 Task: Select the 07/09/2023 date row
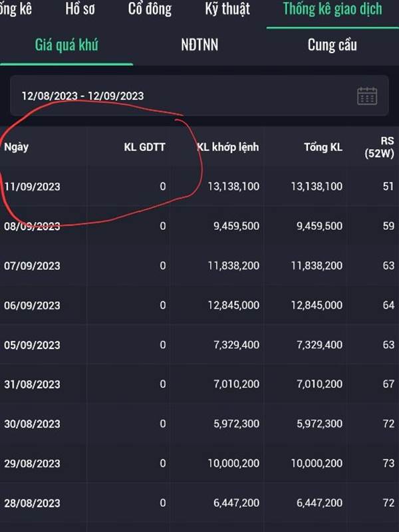click(32, 266)
